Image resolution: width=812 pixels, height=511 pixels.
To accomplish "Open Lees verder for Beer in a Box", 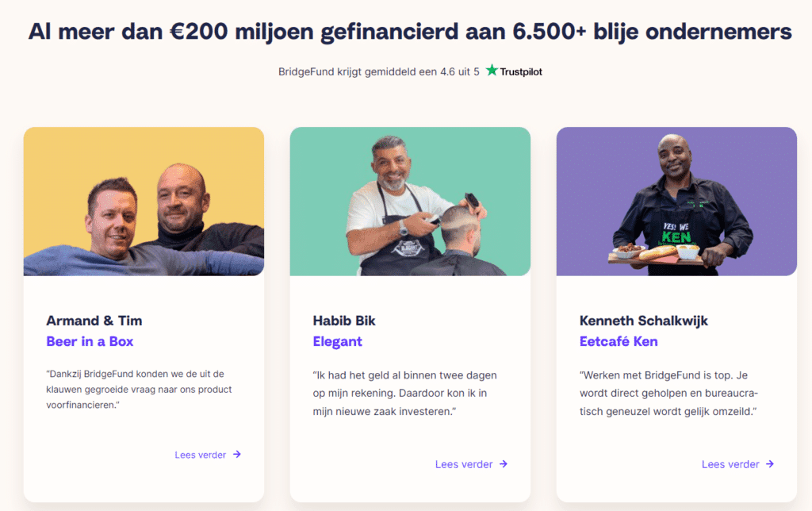I will pyautogui.click(x=201, y=455).
